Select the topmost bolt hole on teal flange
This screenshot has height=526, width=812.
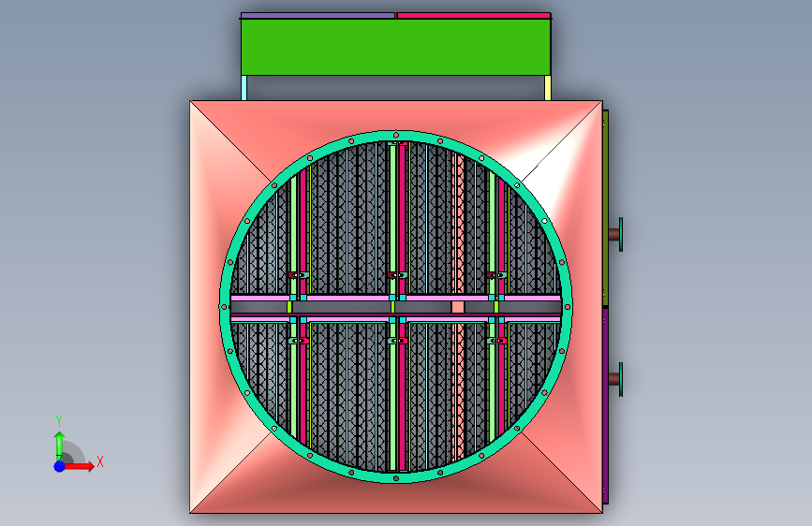(396, 135)
